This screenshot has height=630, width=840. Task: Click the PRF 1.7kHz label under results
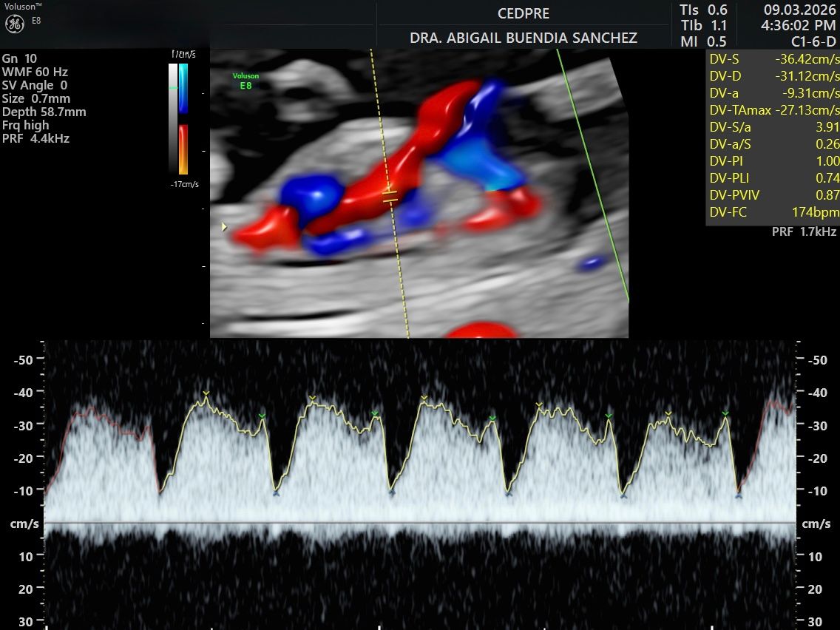(x=804, y=232)
